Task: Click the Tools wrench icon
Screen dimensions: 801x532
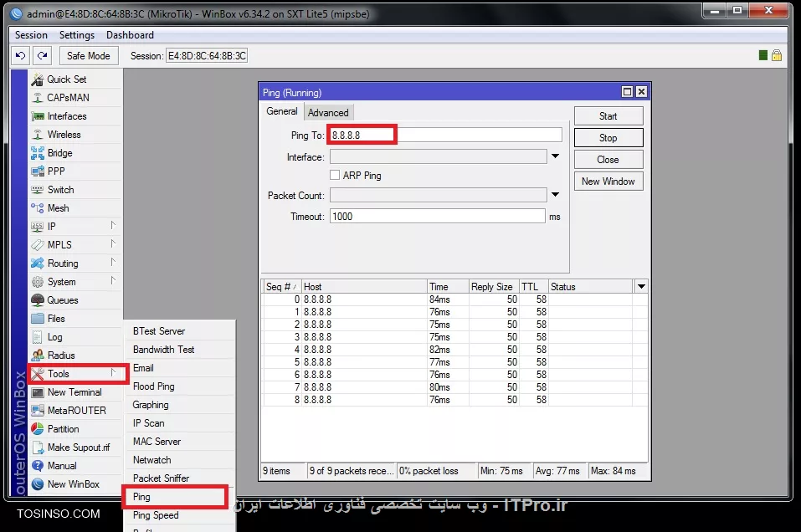Action: click(38, 374)
